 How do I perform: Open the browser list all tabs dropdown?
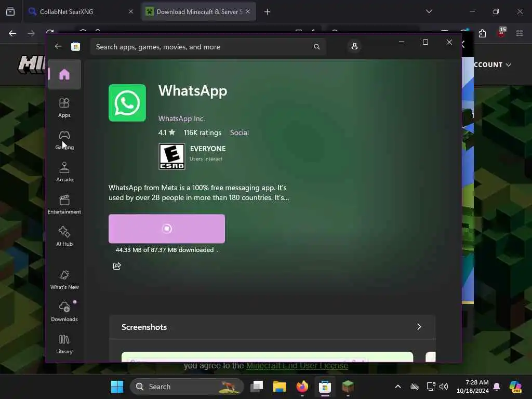click(x=429, y=11)
